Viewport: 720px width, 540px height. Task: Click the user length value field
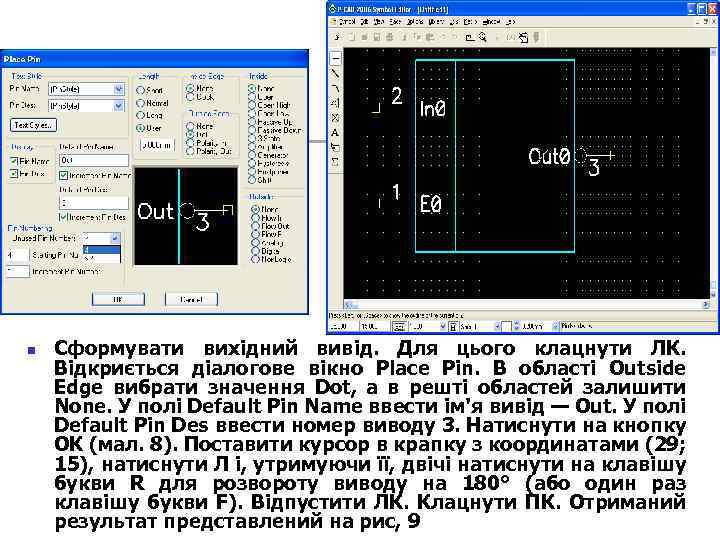click(x=157, y=145)
